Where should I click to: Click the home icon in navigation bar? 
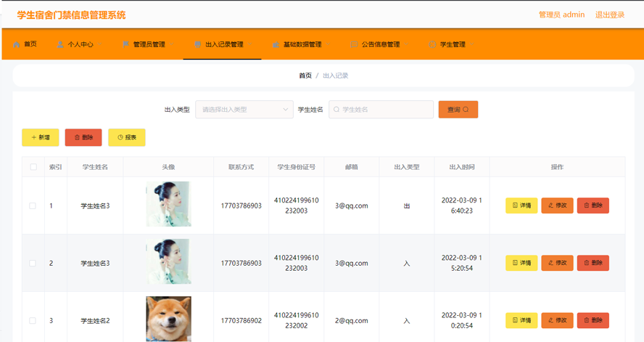point(17,44)
